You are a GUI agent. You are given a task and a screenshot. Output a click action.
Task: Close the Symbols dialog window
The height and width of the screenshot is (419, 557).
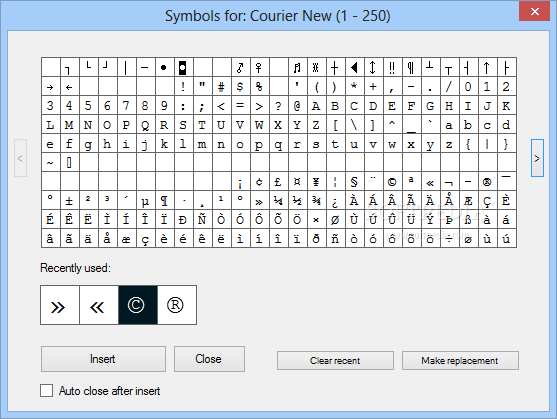pos(534,11)
